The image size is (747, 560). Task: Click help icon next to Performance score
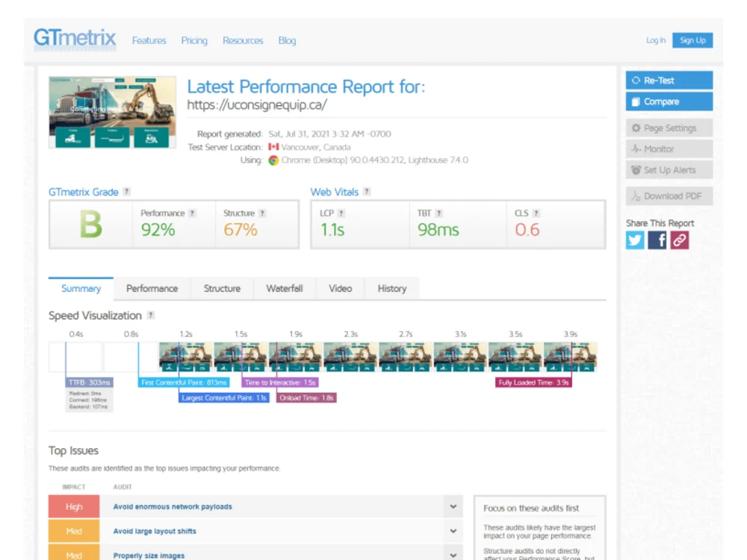tap(192, 214)
